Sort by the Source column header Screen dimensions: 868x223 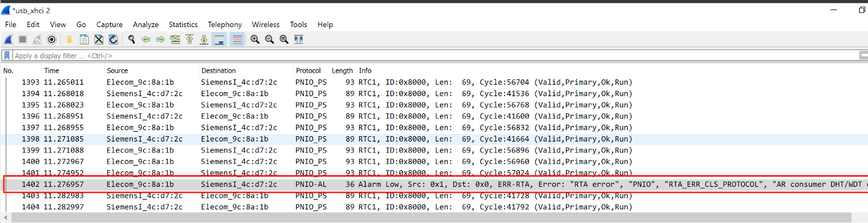tap(151, 71)
